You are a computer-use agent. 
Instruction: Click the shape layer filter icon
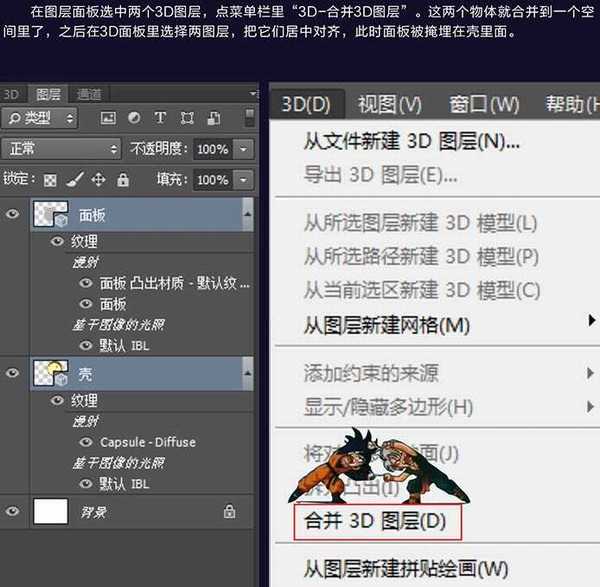point(186,118)
